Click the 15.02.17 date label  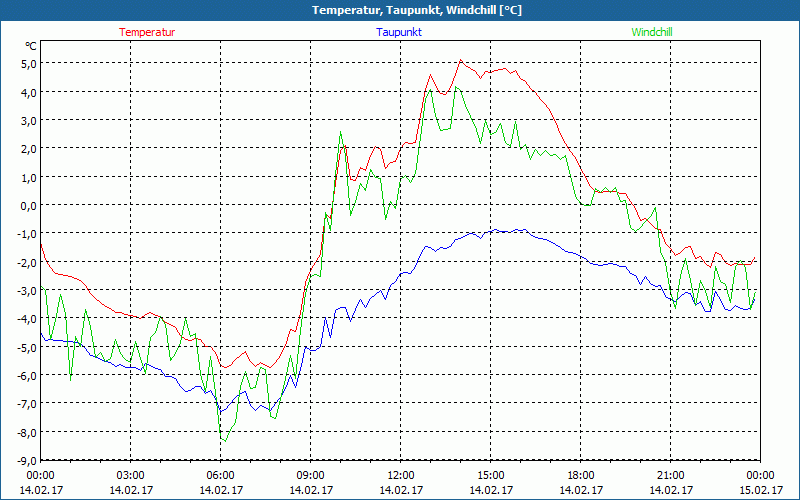pos(760,490)
